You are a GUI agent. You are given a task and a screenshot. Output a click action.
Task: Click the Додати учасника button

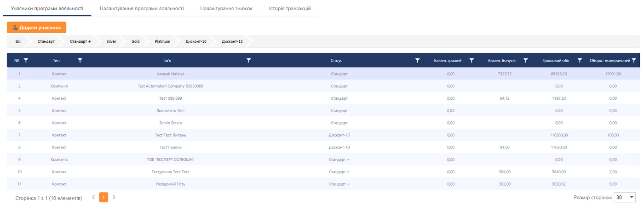[37, 28]
